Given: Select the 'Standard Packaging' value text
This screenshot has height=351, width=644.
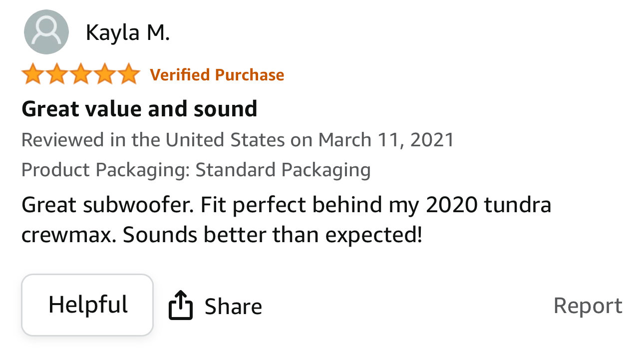Looking at the screenshot, I should [x=283, y=170].
